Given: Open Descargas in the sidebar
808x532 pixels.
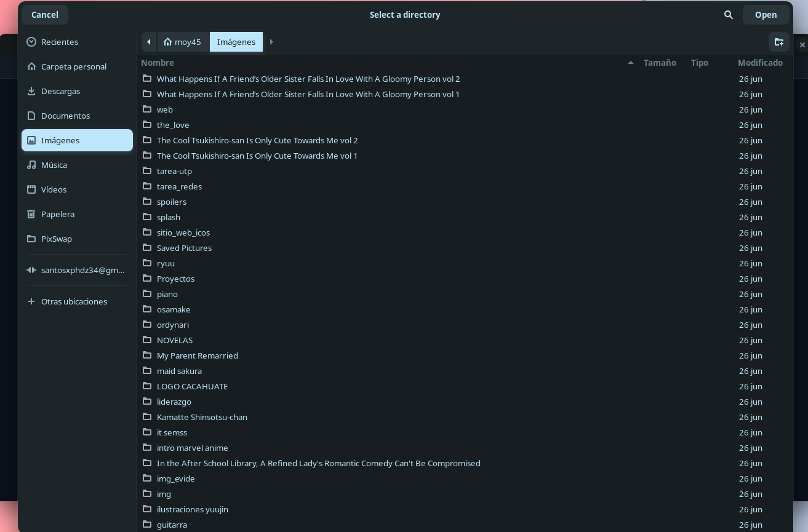Looking at the screenshot, I should click(x=77, y=91).
